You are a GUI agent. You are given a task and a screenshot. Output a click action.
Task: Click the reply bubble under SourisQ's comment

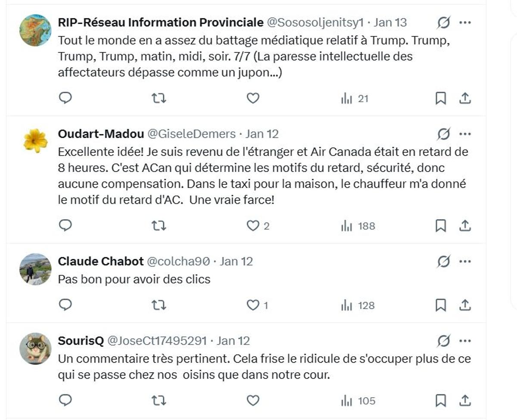65,401
